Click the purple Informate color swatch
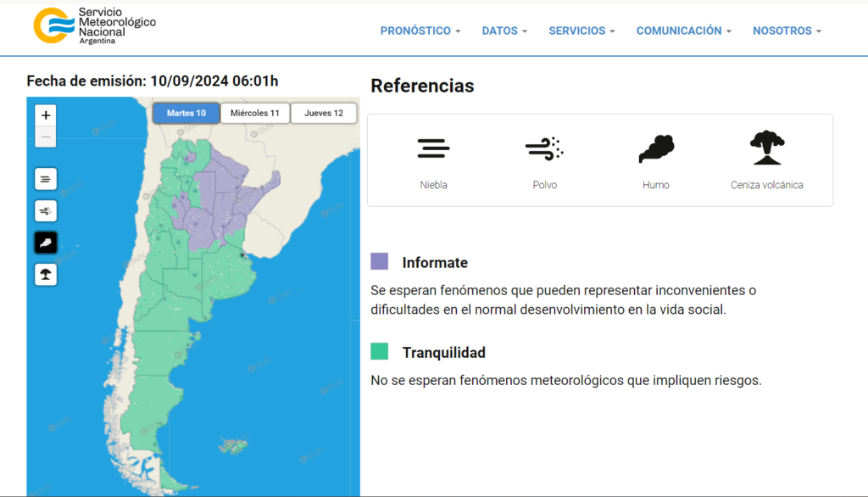 (x=380, y=261)
